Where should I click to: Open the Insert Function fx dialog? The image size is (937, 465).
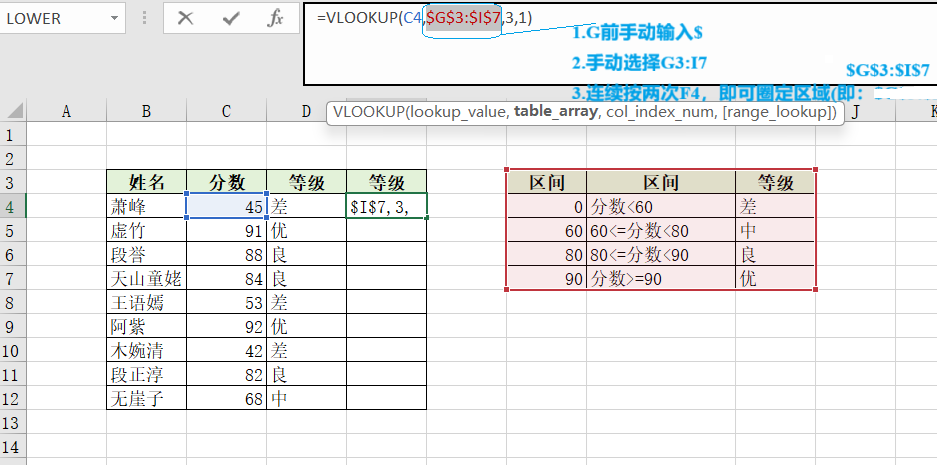click(276, 19)
